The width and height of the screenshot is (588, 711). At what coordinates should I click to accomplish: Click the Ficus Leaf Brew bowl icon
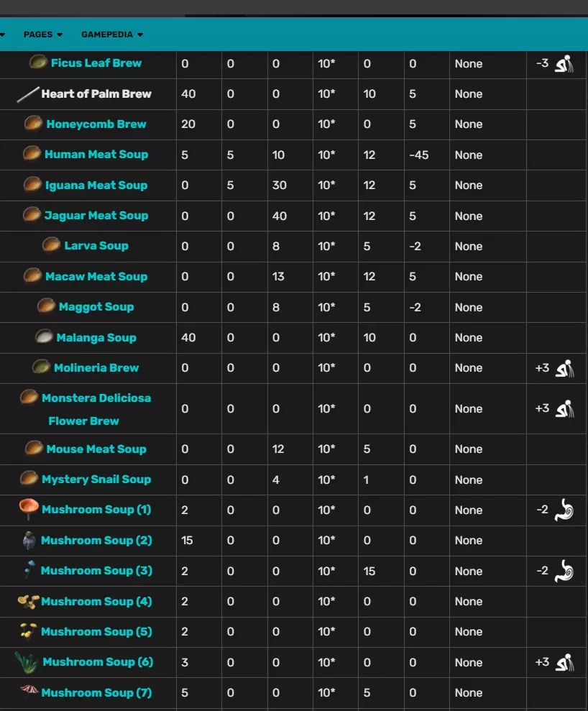coord(39,63)
